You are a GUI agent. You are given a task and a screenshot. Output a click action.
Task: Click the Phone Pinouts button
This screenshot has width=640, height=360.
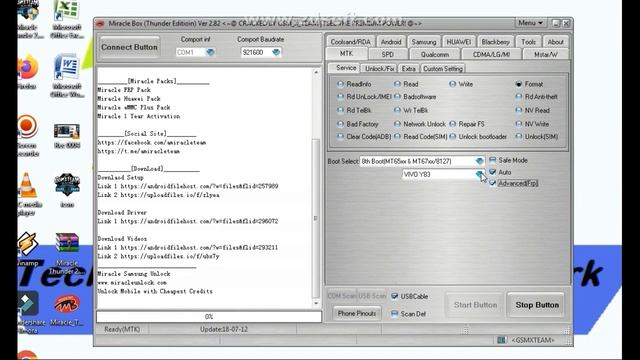(357, 313)
